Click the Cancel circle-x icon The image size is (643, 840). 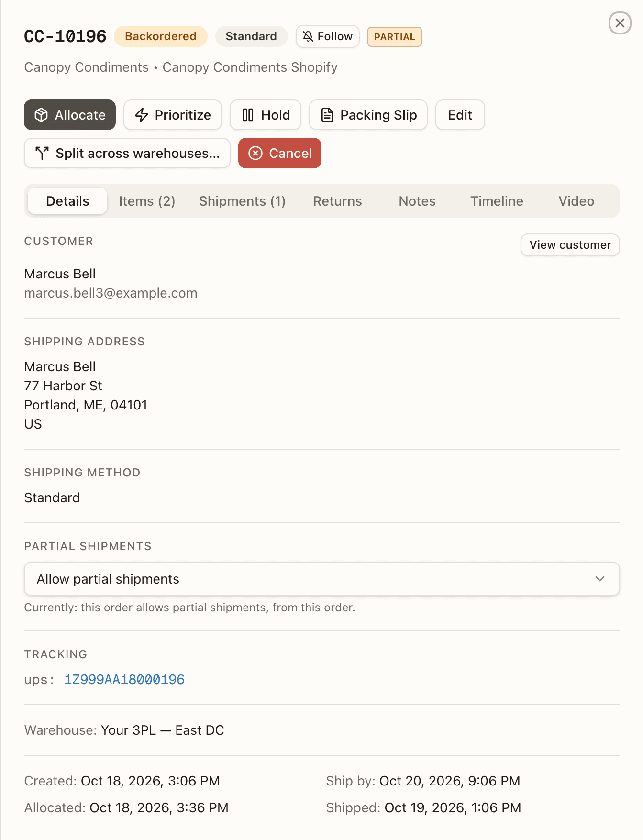[x=255, y=153]
